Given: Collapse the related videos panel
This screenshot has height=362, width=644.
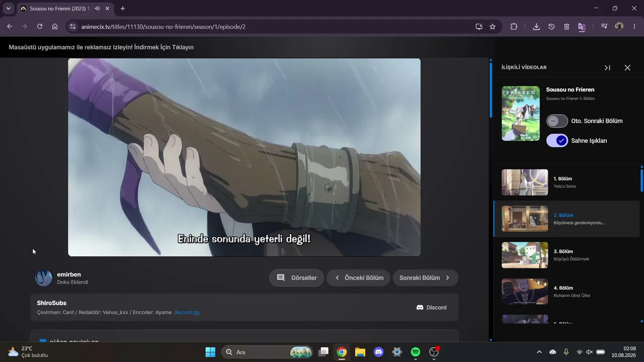Looking at the screenshot, I should 607,67.
